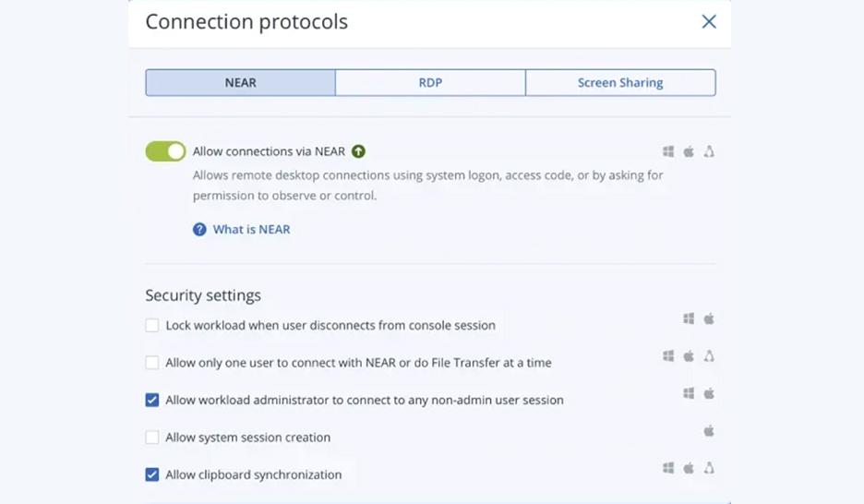
Task: Click Apple icon beside Allow system session creation
Action: pos(709,431)
